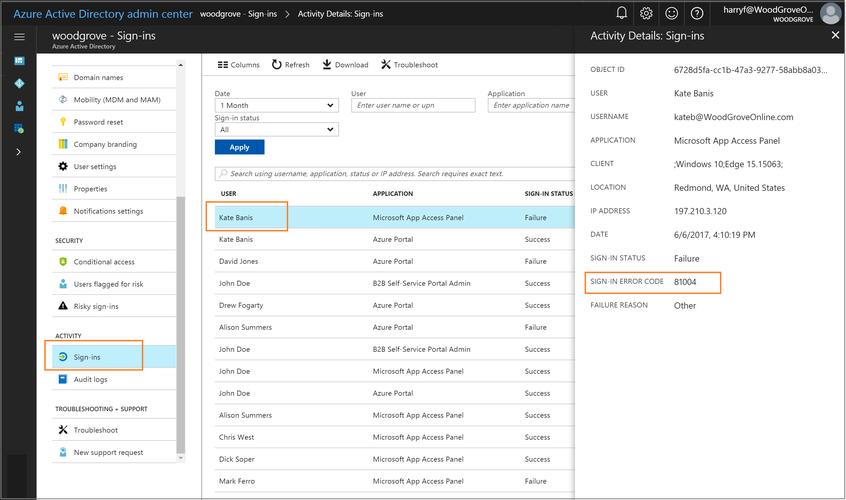Close the Activity Details pane

coord(835,35)
